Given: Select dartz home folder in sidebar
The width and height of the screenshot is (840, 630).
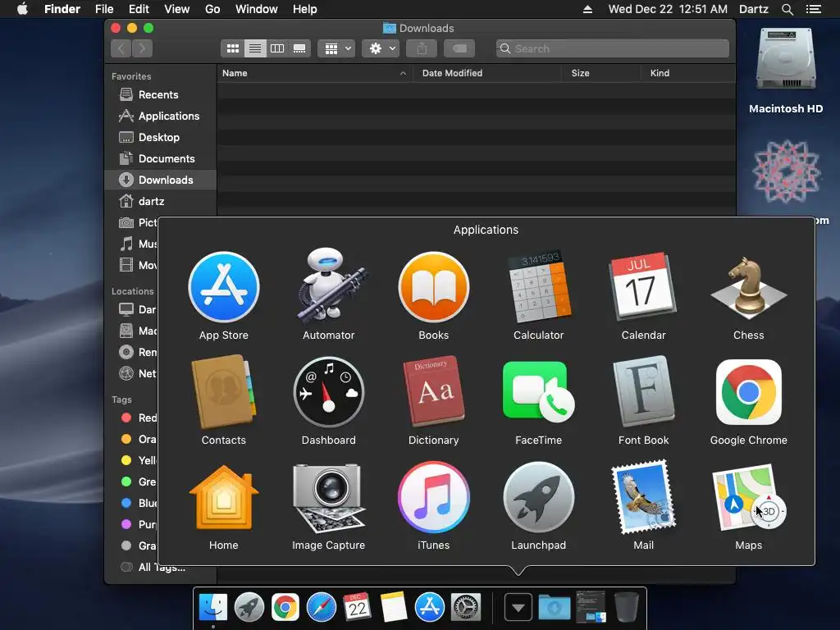Looking at the screenshot, I should [160, 202].
